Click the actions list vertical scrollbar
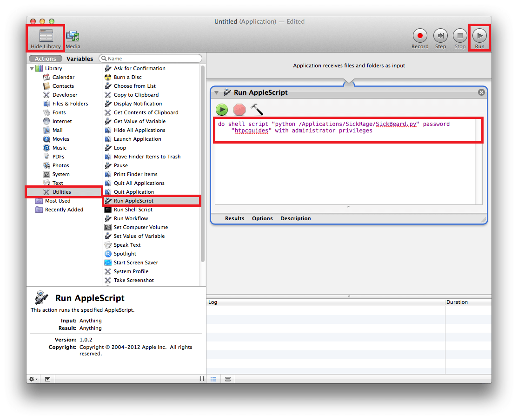Image resolution: width=518 pixels, height=420 pixels. 202,163
